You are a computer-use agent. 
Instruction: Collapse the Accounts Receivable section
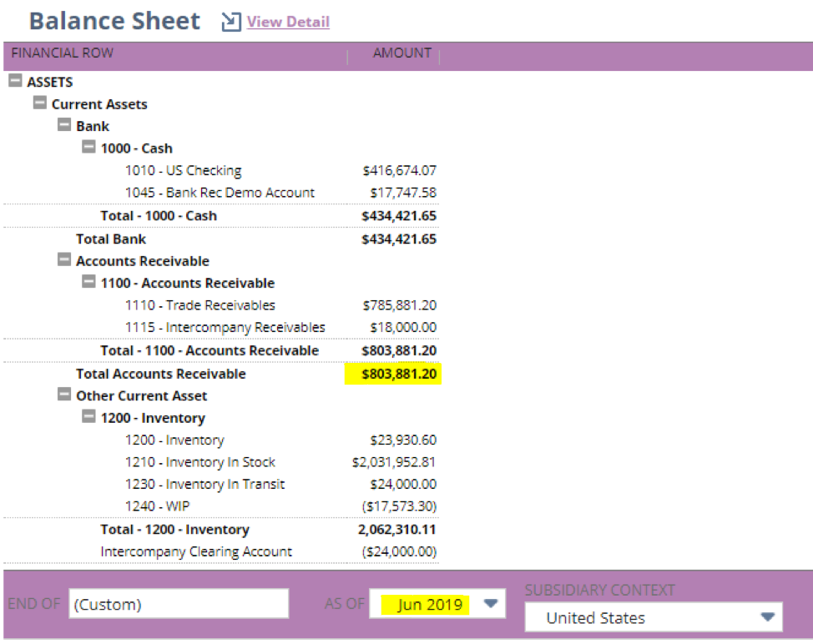coord(64,259)
